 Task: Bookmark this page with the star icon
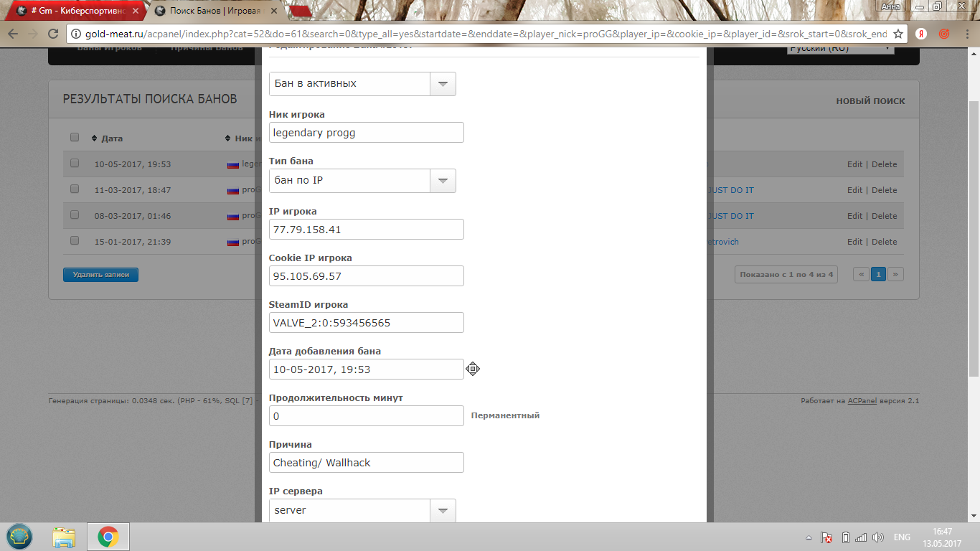[x=897, y=34]
